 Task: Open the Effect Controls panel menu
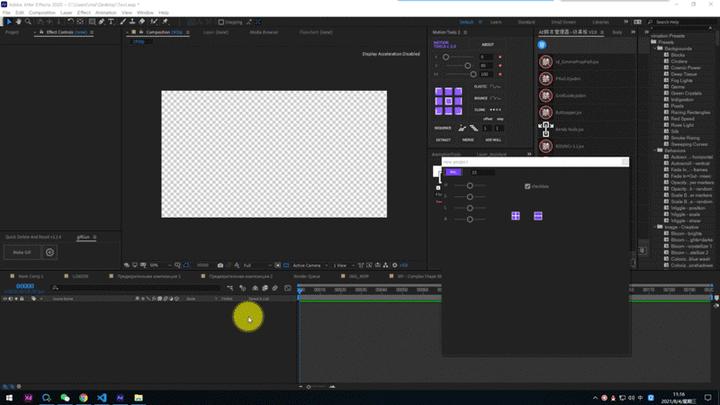92,32
